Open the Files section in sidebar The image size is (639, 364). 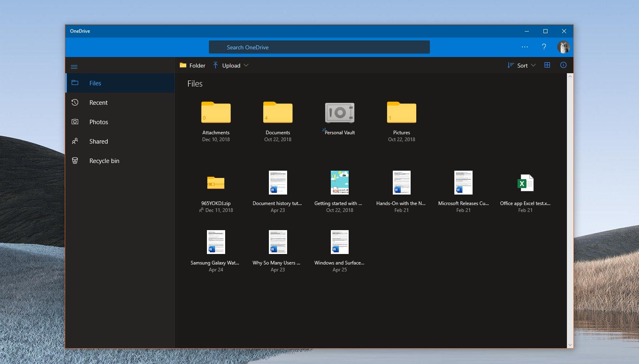coord(120,83)
